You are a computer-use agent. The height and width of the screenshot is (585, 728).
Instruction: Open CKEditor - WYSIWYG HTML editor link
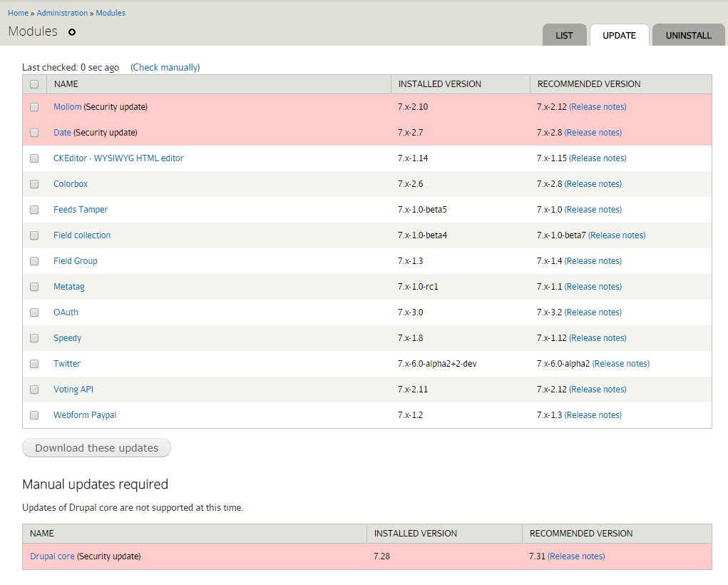coord(118,158)
